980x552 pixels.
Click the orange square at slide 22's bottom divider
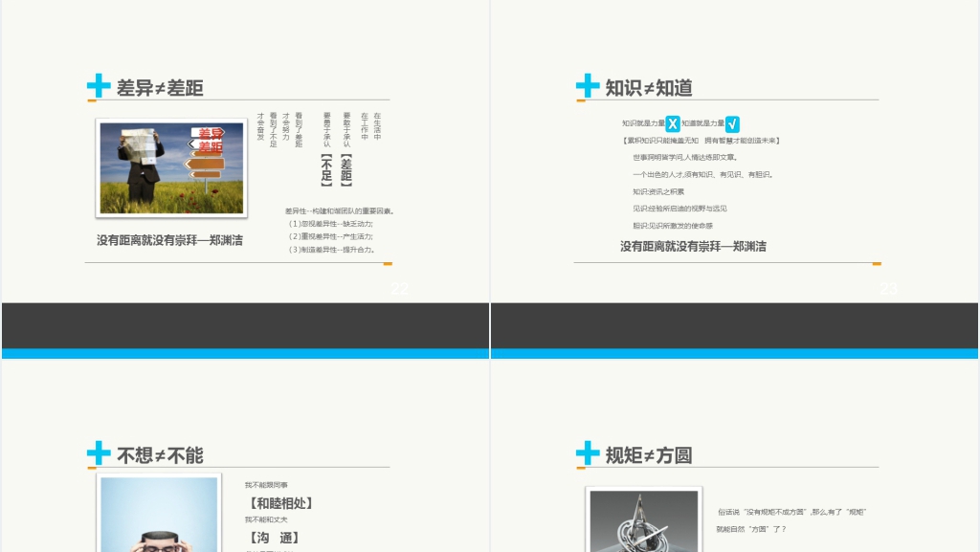387,262
